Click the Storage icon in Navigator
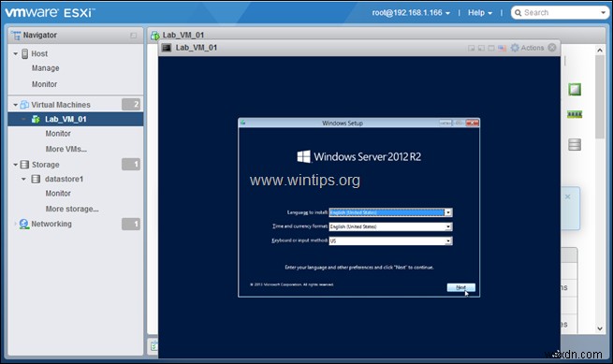613x364 pixels. 24,164
